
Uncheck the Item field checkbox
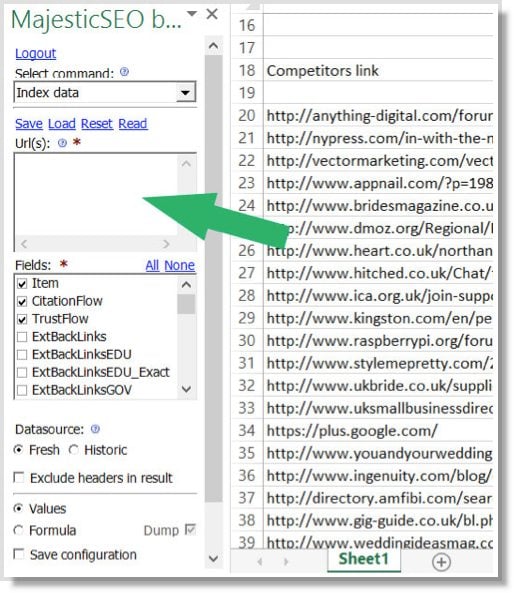tap(22, 284)
